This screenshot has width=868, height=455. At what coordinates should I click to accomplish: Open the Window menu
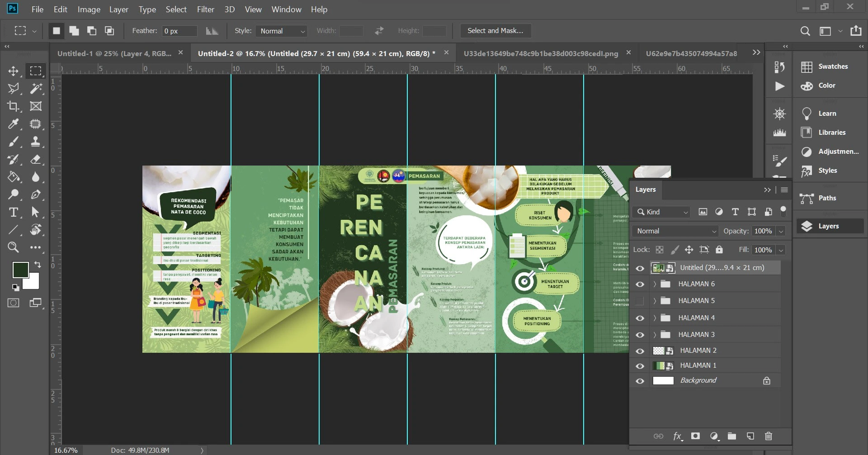[x=286, y=9]
